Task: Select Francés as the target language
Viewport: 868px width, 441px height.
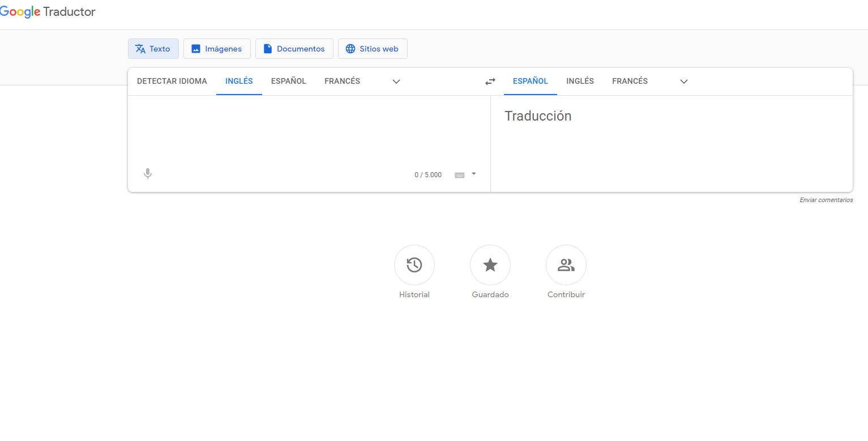Action: tap(630, 81)
